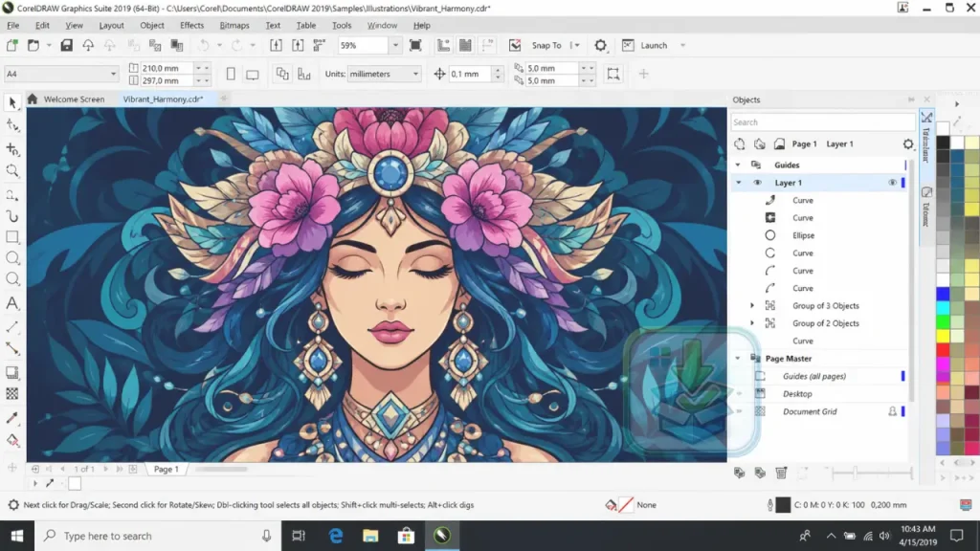Select the Interactive Fill tool
980x551 pixels.
(x=12, y=440)
